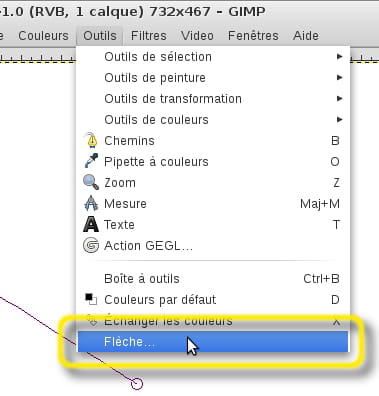This screenshot has height=396, width=379.
Task: Open the Outils de couleurs submenu
Action: [x=213, y=120]
